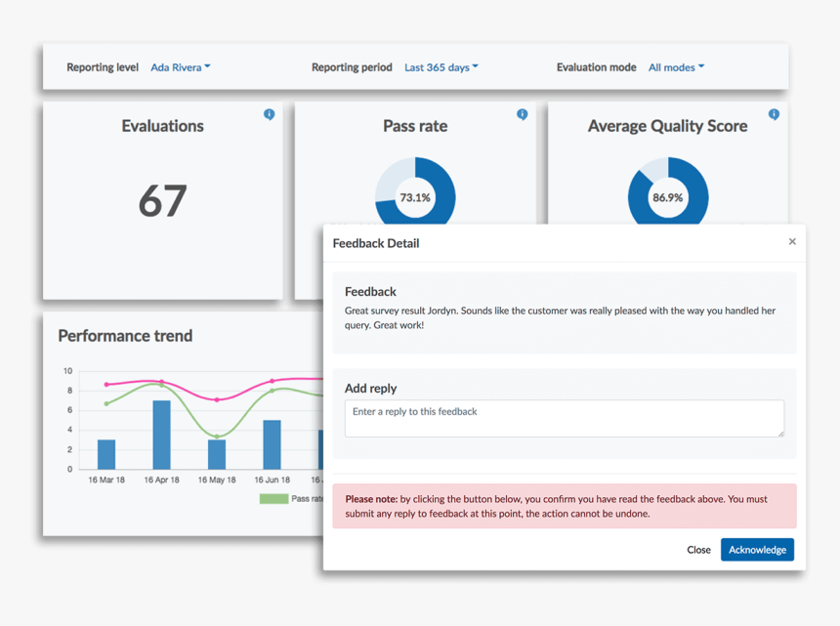Click the 'Great survey result Jordyn' feedback text

tap(560, 317)
